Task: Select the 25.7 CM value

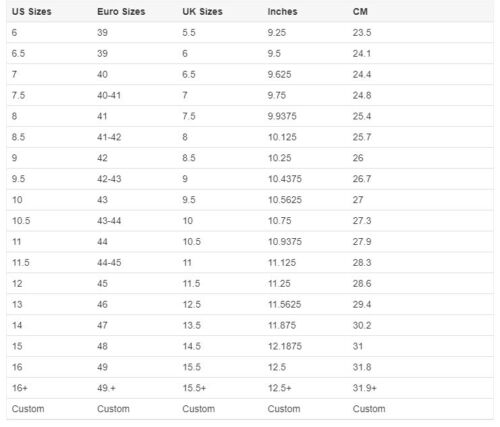Action: click(x=362, y=137)
